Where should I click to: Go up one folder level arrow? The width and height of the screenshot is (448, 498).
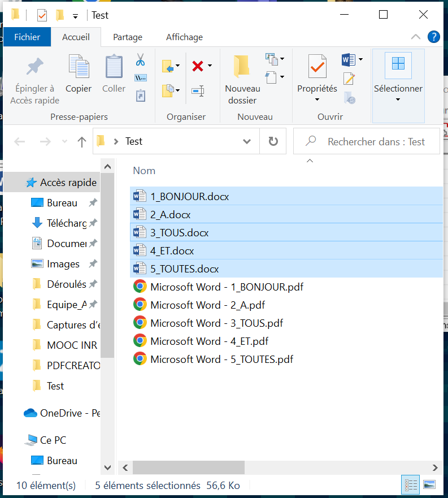coord(82,142)
